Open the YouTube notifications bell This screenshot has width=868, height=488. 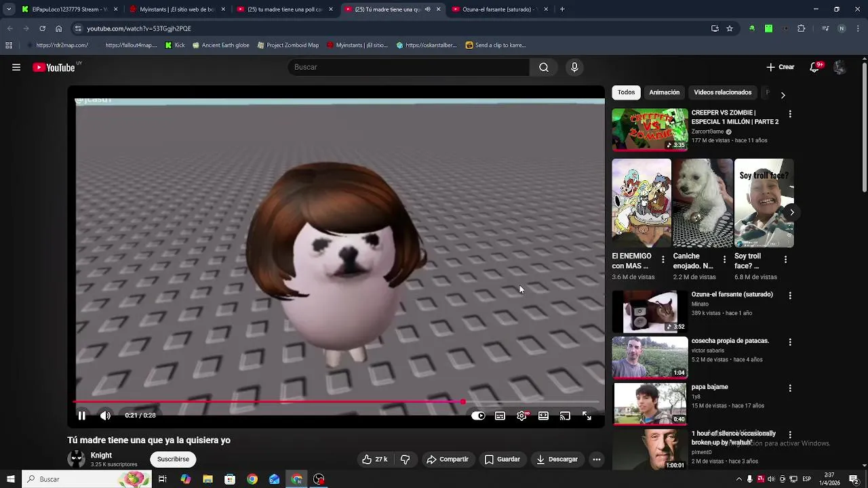point(815,67)
